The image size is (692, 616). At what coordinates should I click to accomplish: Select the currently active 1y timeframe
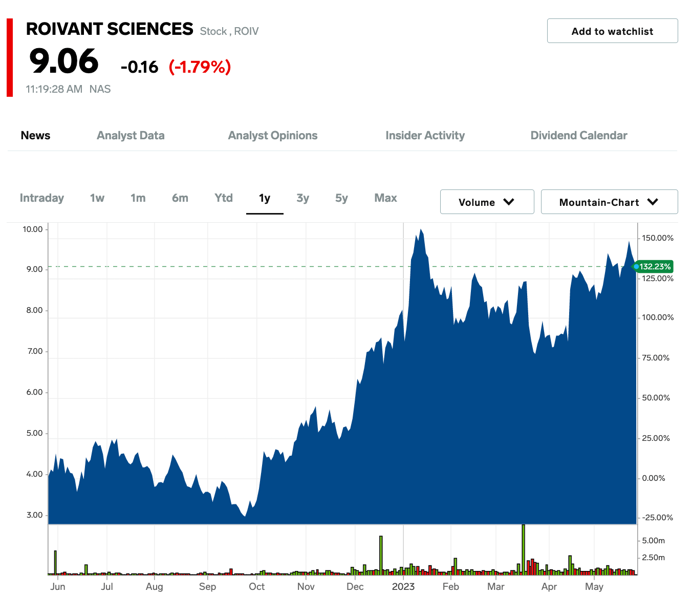265,198
